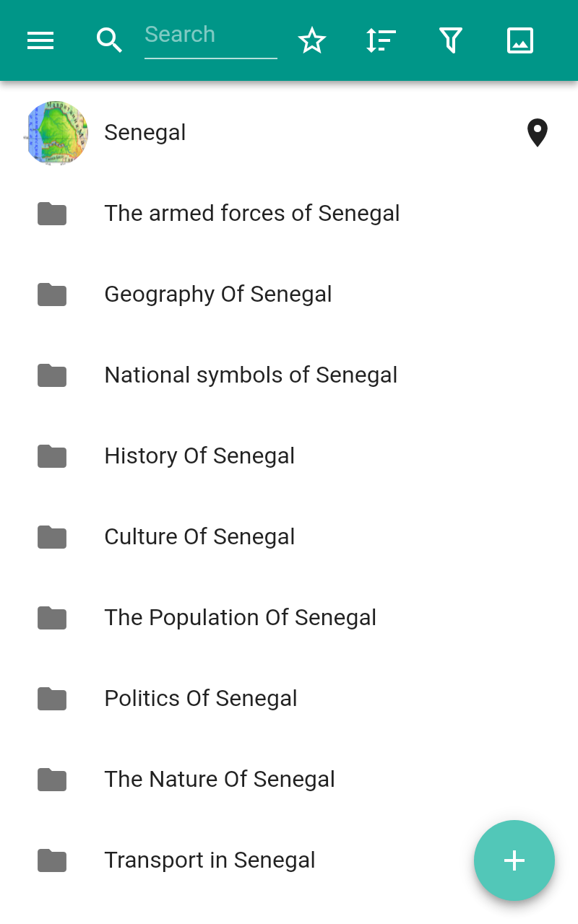Select Culture Of Senegal entry
Image resolution: width=578 pixels, height=924 pixels.
coord(199,537)
